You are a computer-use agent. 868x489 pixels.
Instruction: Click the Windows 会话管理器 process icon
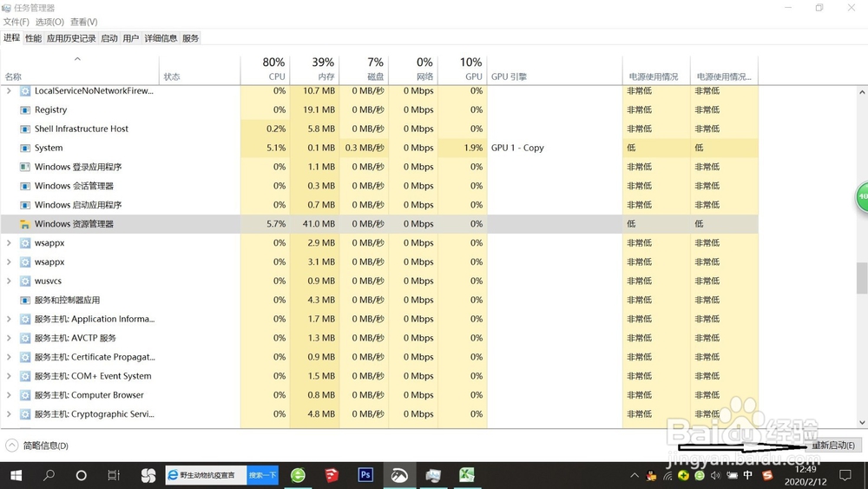25,186
